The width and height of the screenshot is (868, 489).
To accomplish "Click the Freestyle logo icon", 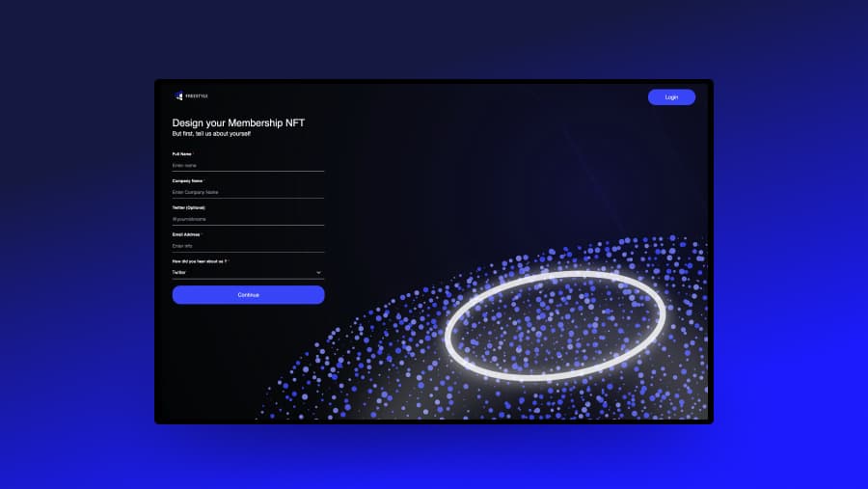I will click(178, 96).
